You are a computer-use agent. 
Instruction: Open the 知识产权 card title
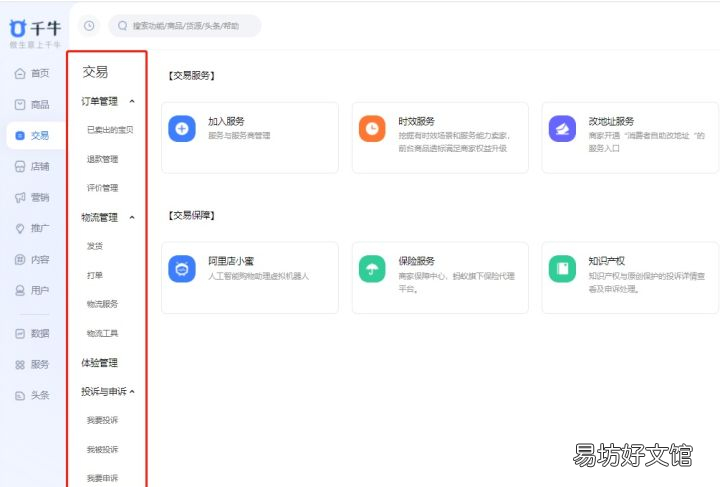pos(607,261)
